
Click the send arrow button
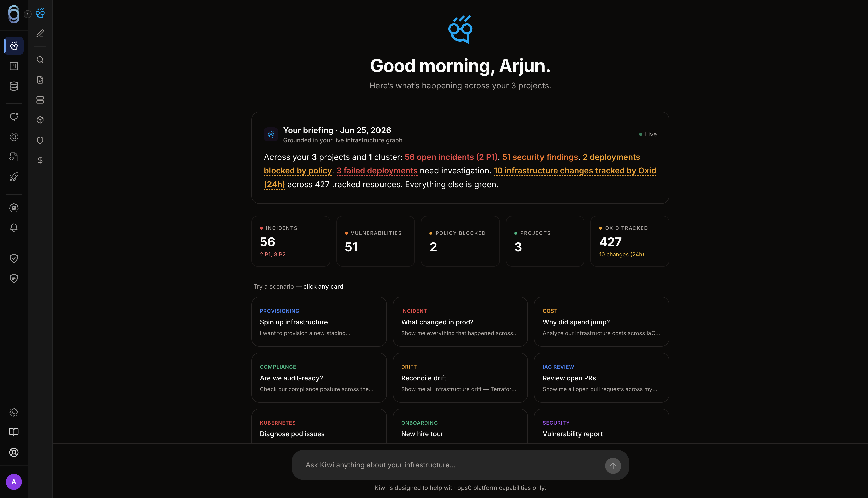click(x=613, y=466)
